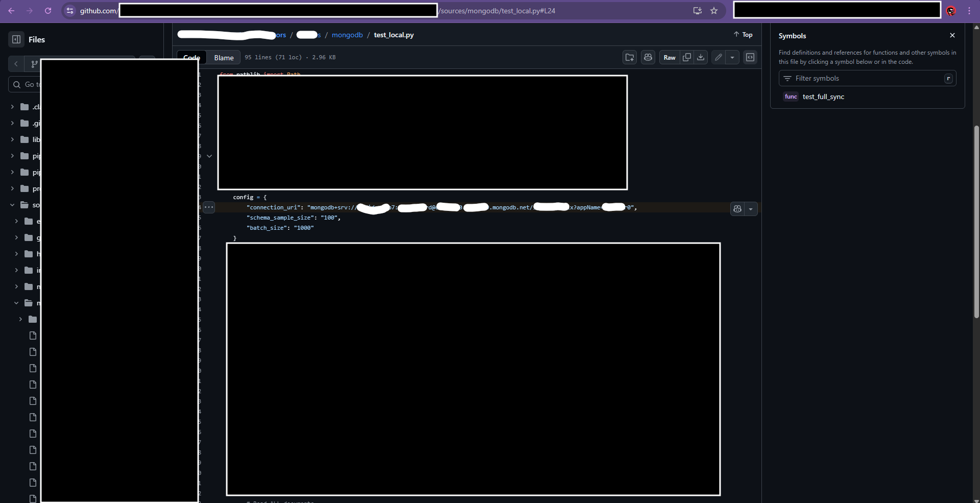Viewport: 980px width, 503px height.
Task: Copy raw file contents
Action: [x=687, y=57]
